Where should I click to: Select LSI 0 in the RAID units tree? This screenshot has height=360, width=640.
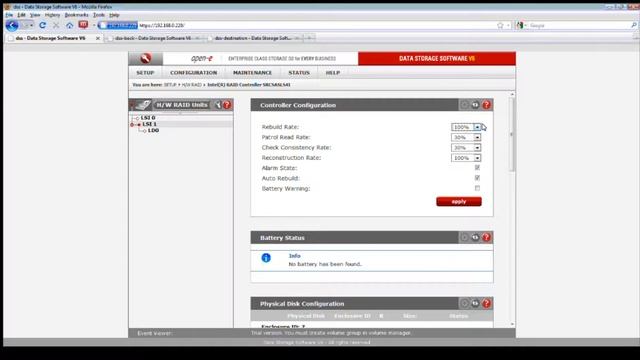[148, 118]
